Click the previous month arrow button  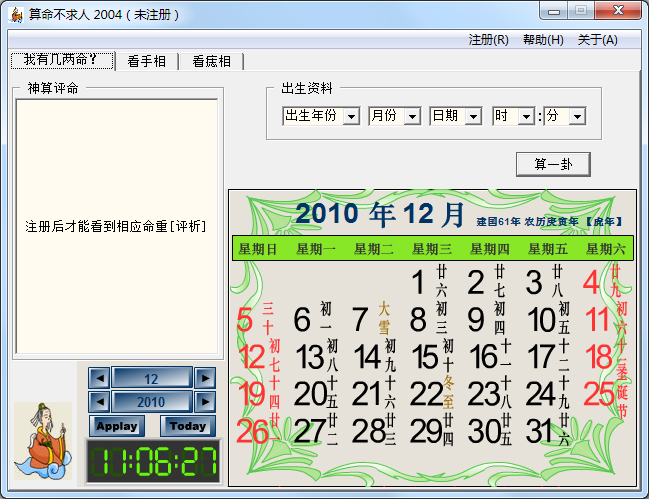click(99, 378)
